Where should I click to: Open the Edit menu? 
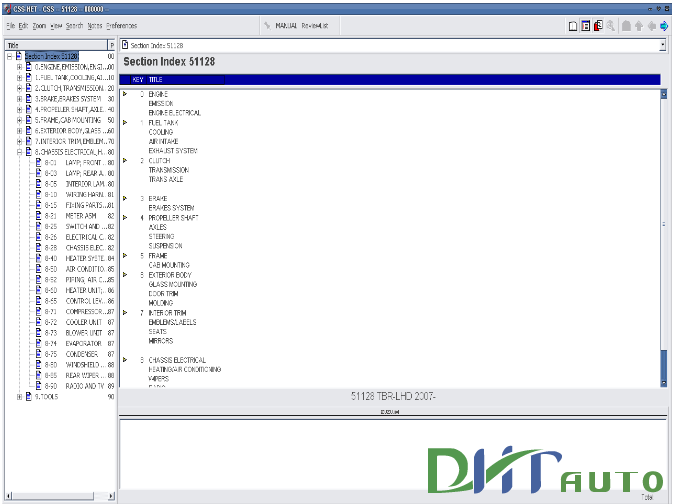tap(23, 26)
